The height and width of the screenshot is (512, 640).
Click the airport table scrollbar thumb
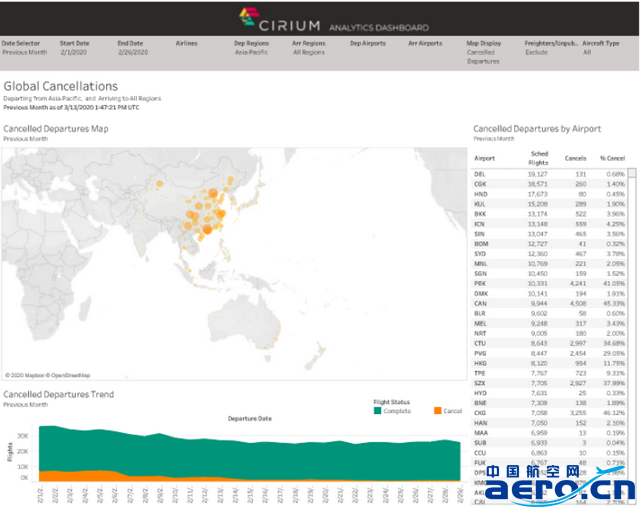click(x=632, y=173)
